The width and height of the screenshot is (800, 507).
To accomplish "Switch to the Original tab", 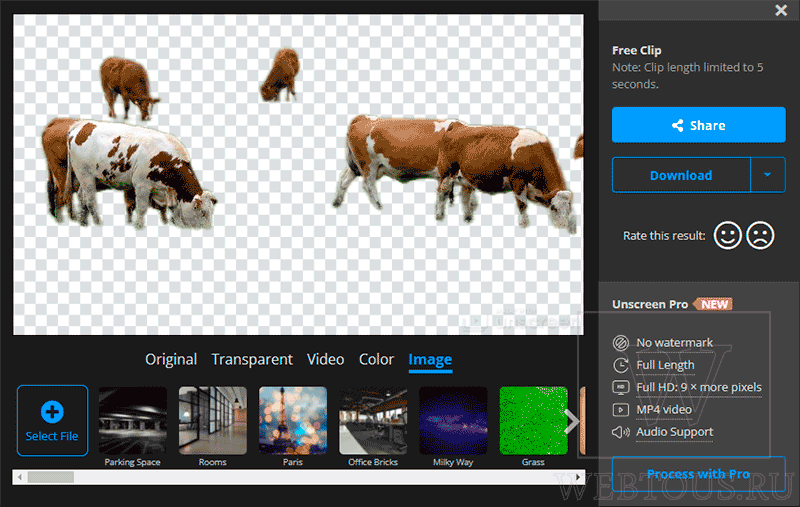I will [x=171, y=359].
